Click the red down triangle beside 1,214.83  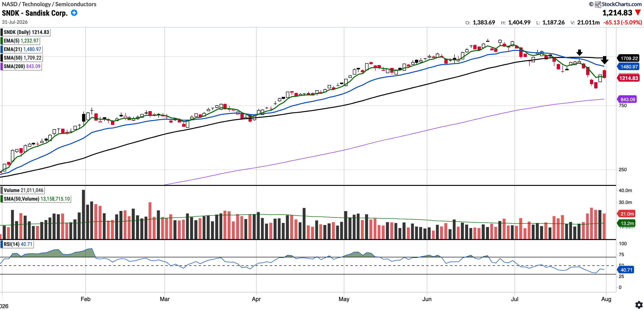(638, 13)
